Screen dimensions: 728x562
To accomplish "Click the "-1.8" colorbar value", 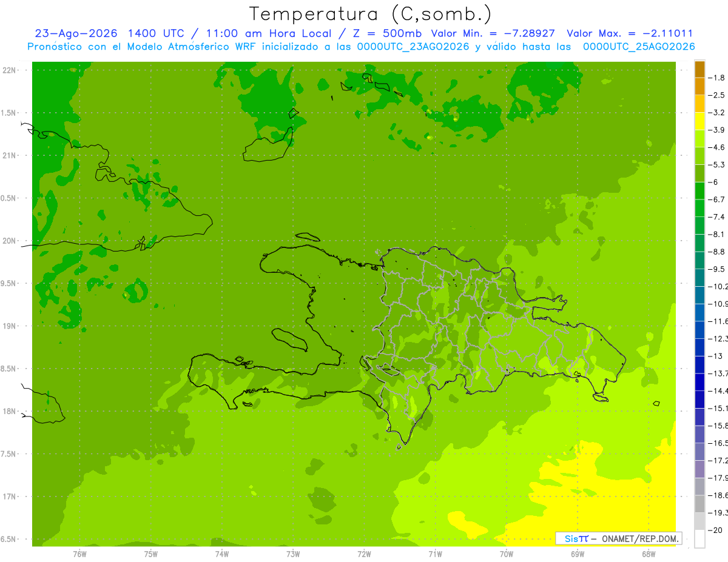I will coord(718,78).
